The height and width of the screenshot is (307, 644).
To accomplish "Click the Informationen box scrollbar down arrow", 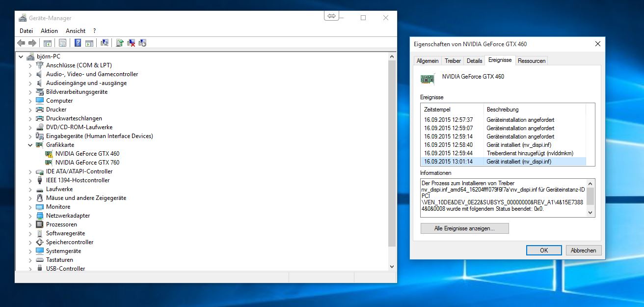I will click(590, 213).
